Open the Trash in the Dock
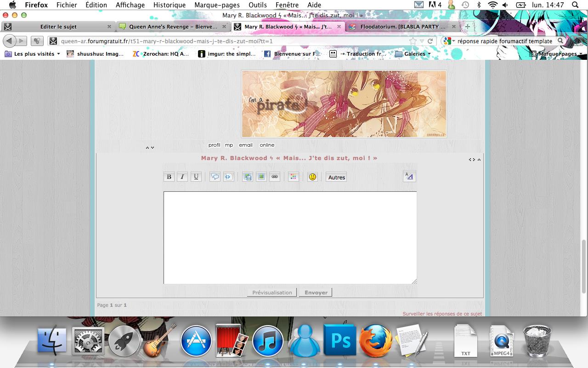Screen dimensions: 588x368 click(537, 341)
